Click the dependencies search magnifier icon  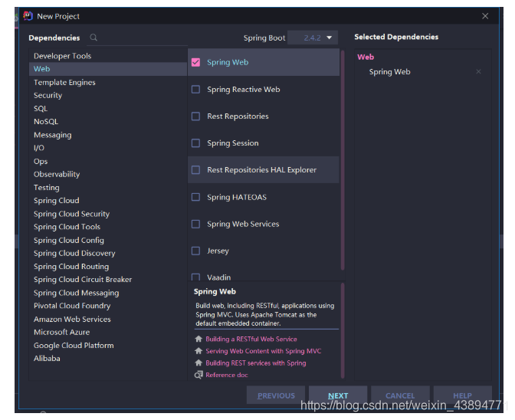pos(93,38)
